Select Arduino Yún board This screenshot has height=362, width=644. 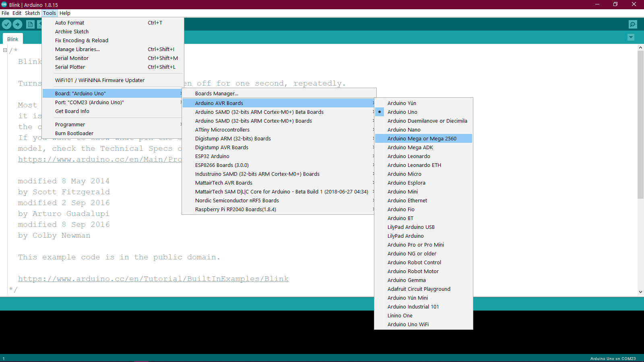pos(424,103)
